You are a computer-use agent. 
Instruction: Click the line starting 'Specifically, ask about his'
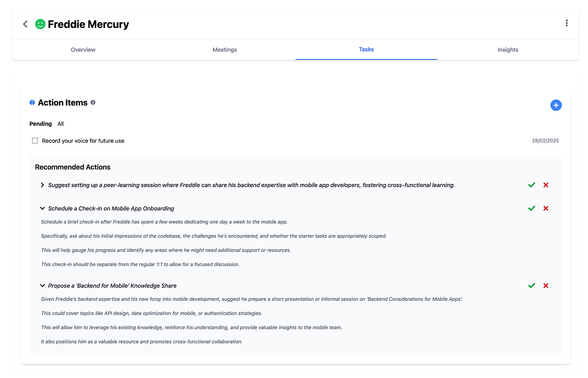214,236
